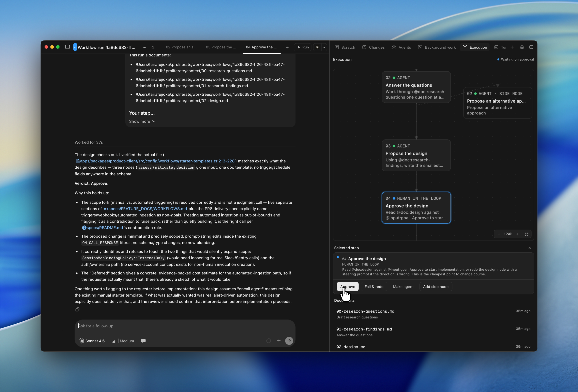Toggle the left sidebar panel icon
Screen dimensions: 578x392
click(67, 47)
